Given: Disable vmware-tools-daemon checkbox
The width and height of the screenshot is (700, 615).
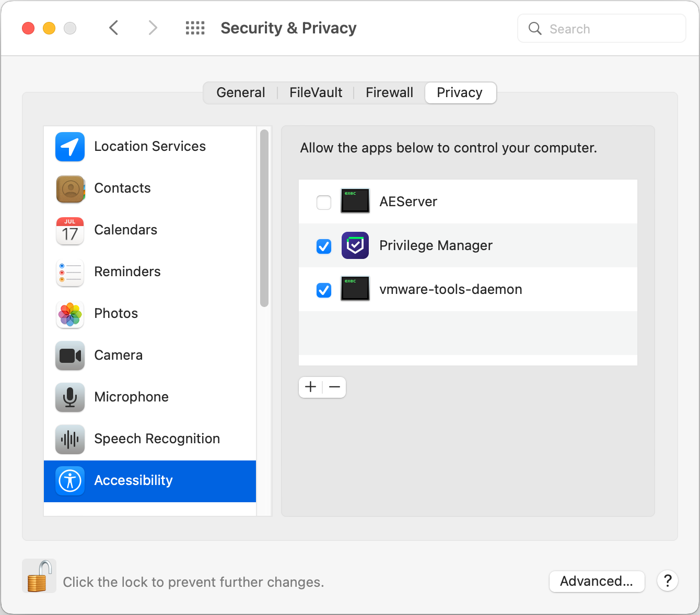Looking at the screenshot, I should click(x=324, y=290).
